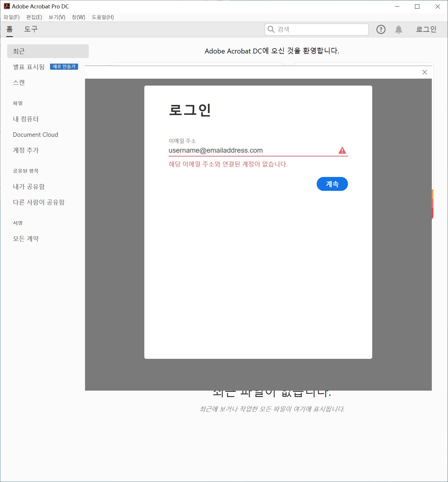448x482 pixels.
Task: Click 계정 추가 in the sidebar
Action: [x=26, y=150]
